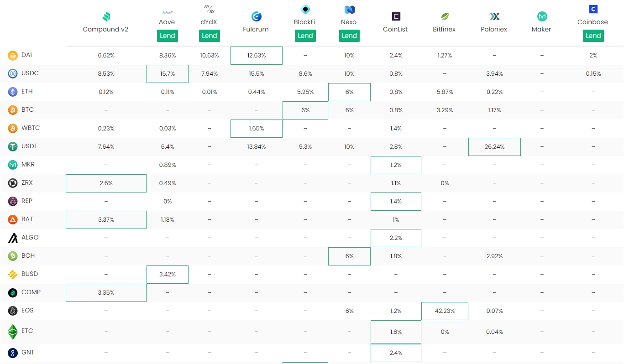Click the Fulcrum logo icon
Image resolution: width=629 pixels, height=364 pixels.
pyautogui.click(x=256, y=17)
